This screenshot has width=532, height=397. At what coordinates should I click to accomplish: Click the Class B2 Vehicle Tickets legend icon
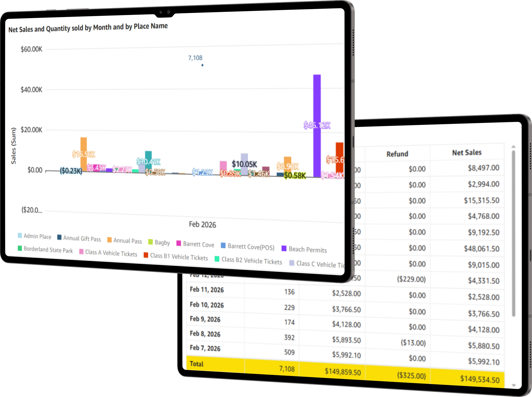click(217, 259)
